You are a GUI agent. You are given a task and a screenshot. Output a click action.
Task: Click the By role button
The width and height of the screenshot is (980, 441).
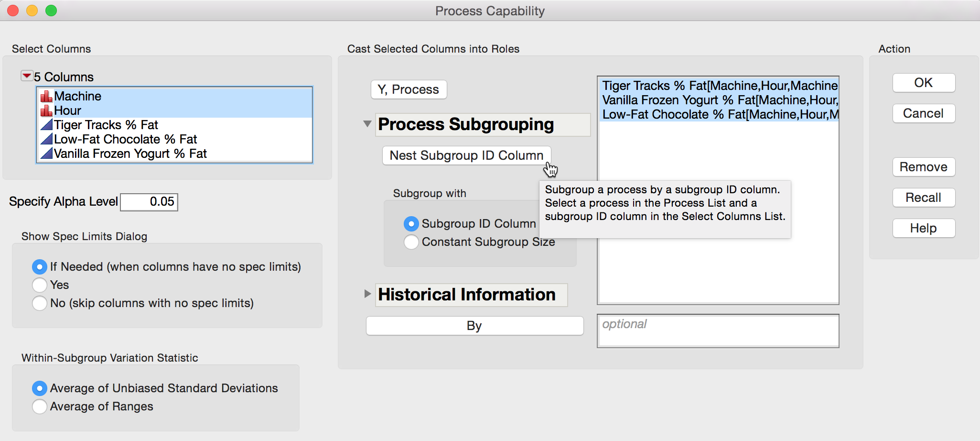click(474, 326)
